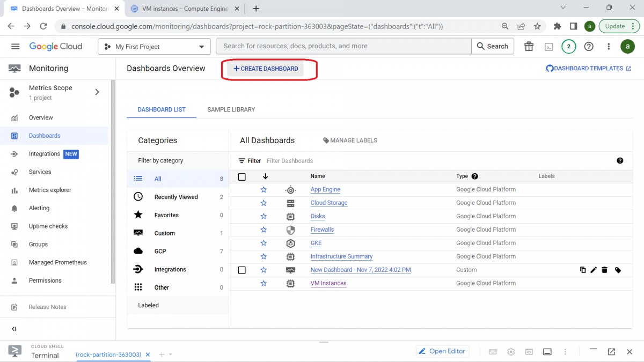Delete the New Dashboard dashboard
The height and width of the screenshot is (362, 644).
click(604, 270)
